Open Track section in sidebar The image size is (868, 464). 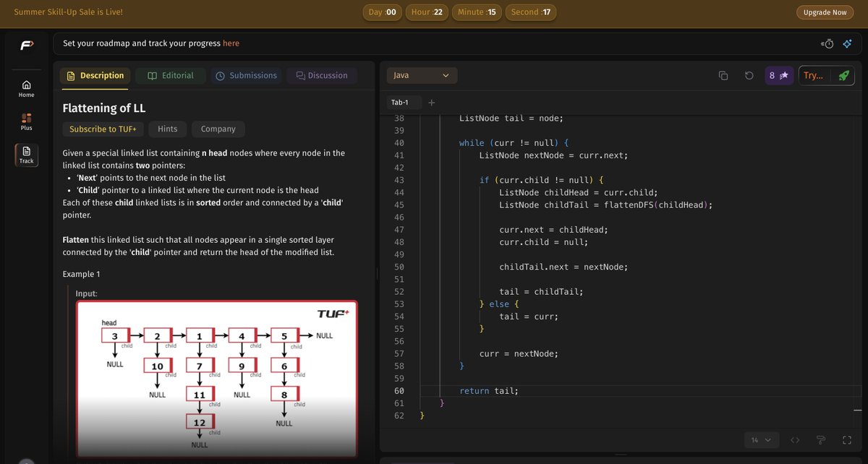point(26,155)
